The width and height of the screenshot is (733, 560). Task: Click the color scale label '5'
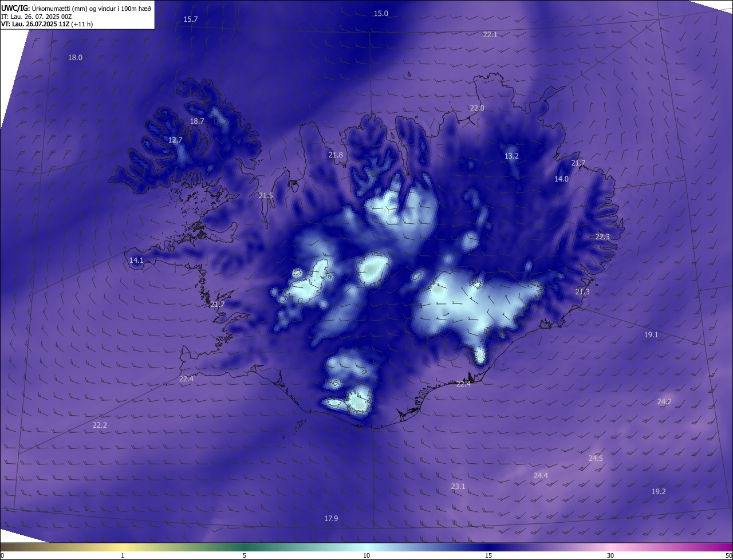tap(245, 555)
